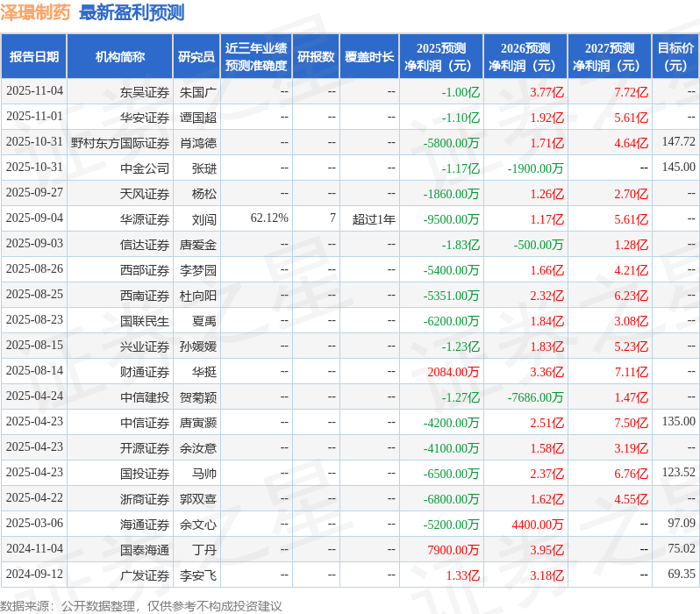Click analyst name 肖鸿德
This screenshot has width=700, height=614.
pos(198,143)
